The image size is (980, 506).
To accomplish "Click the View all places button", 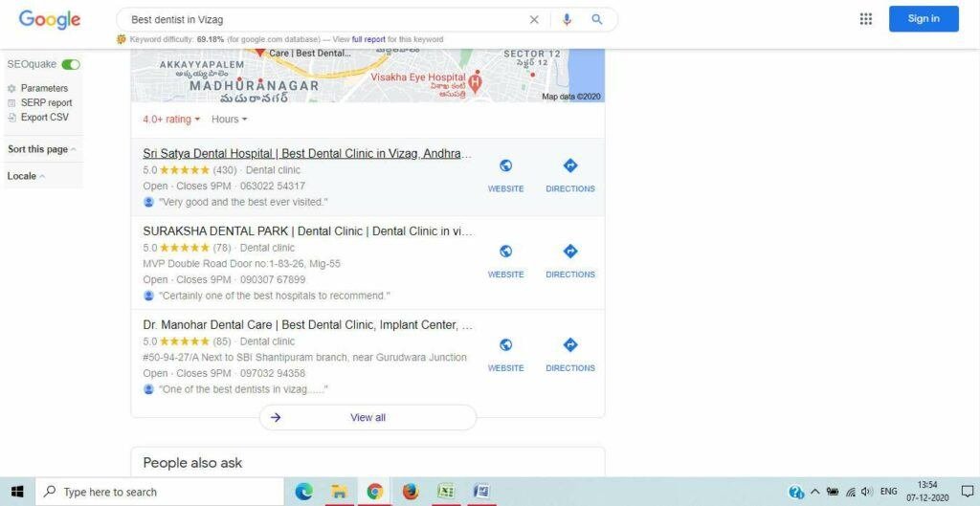I will pyautogui.click(x=367, y=417).
